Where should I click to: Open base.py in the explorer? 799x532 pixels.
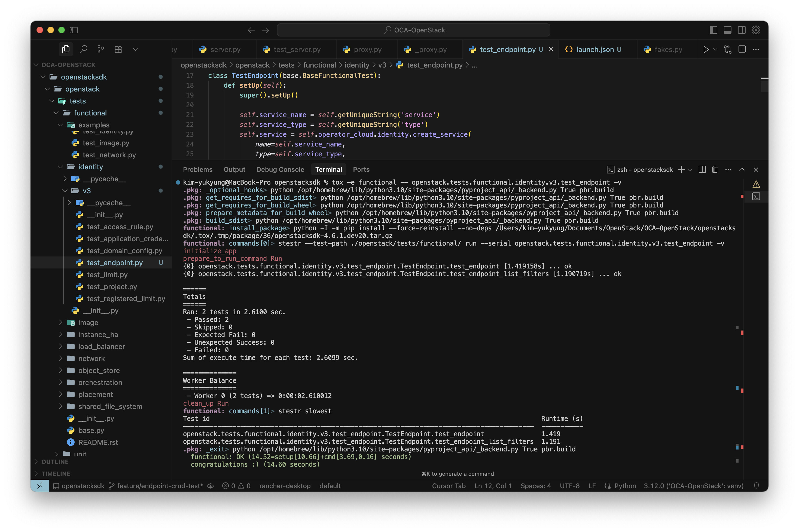coord(101,430)
